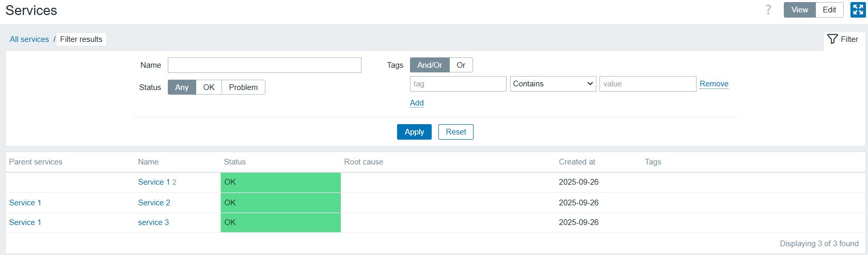Open service 3 in the list
The image size is (868, 255).
click(153, 222)
